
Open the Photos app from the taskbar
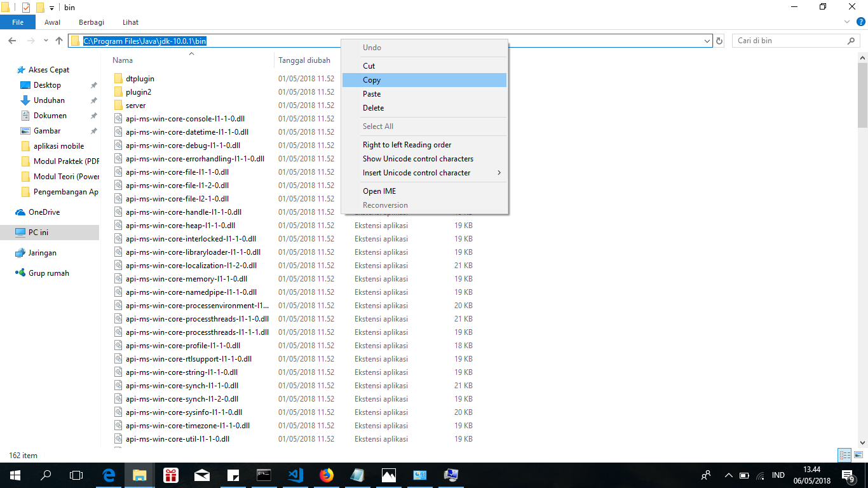(x=388, y=475)
